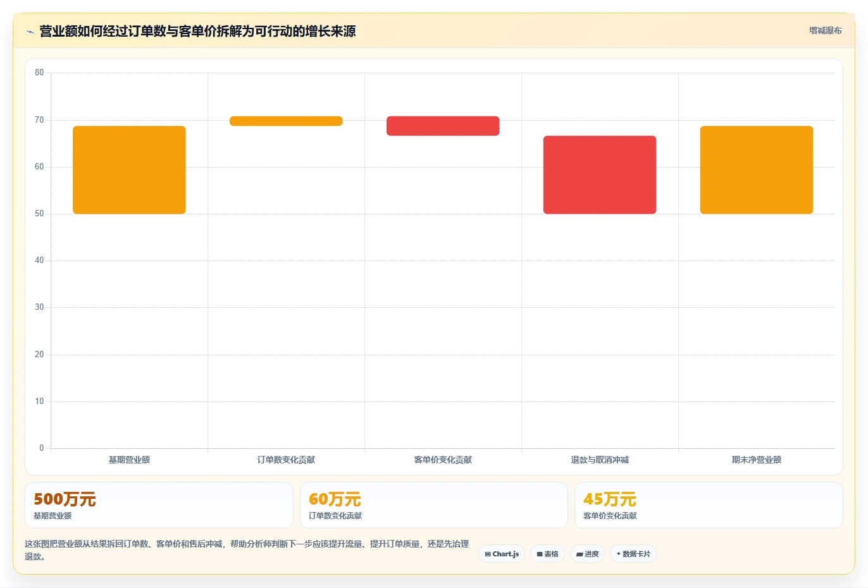Image resolution: width=868 pixels, height=588 pixels.
Task: Click the 45万元 value text
Action: [x=609, y=499]
